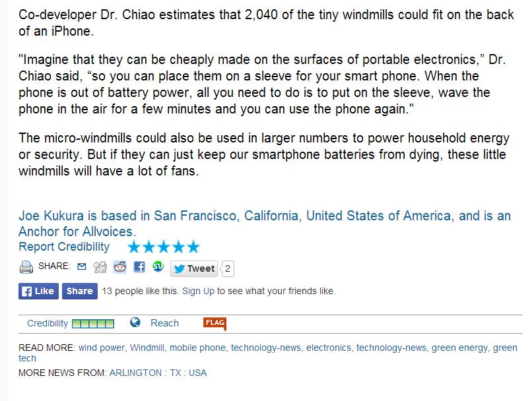This screenshot has height=401, width=532.
Task: Click the tweet count bubble
Action: (x=228, y=268)
